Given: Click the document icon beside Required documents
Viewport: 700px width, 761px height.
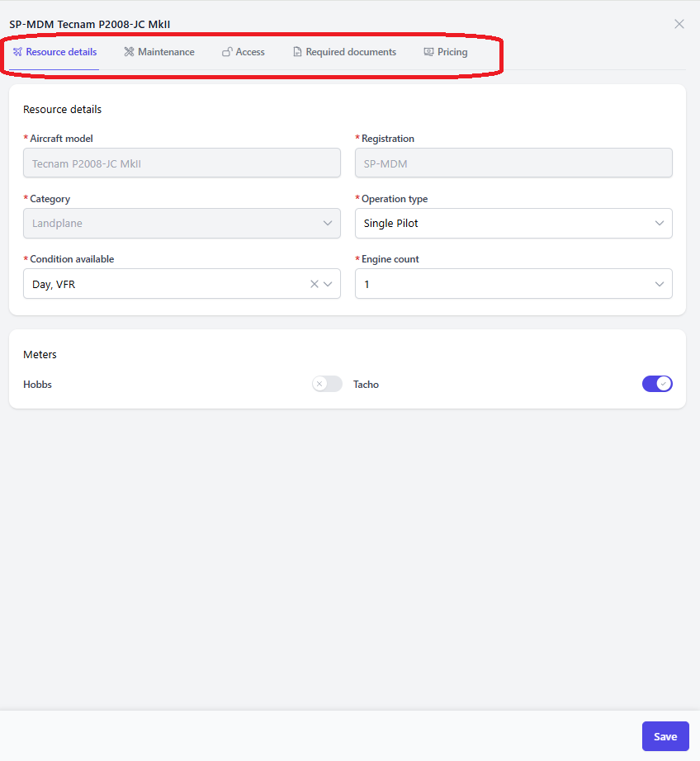Looking at the screenshot, I should pos(297,52).
